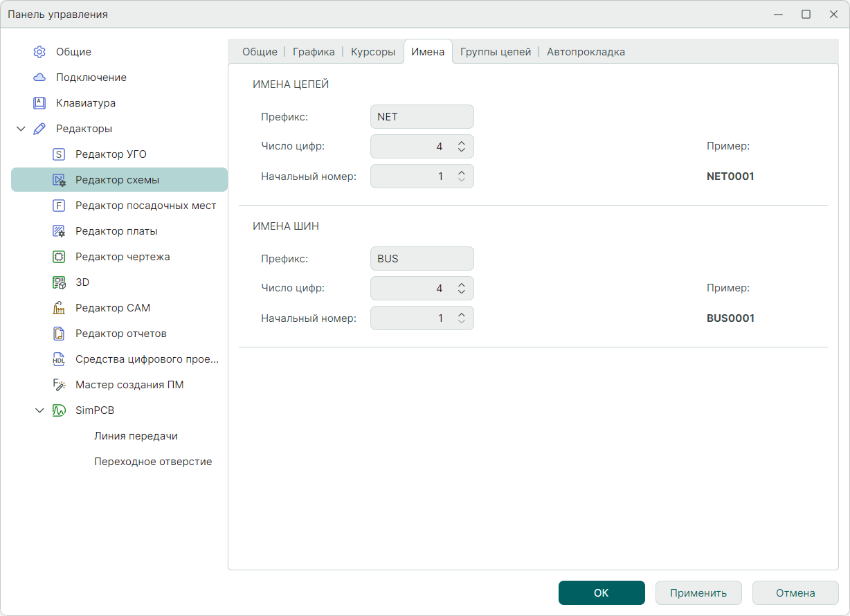Viewport: 850px width, 616px height.
Task: Select Линия передачи in the tree
Action: [136, 436]
